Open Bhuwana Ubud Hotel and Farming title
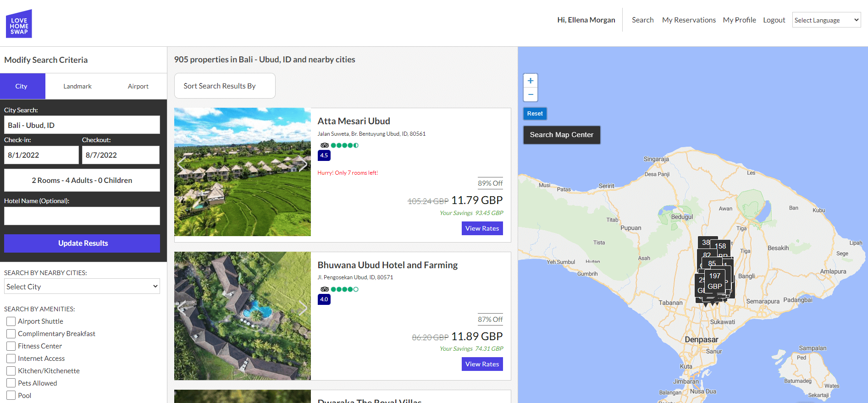The image size is (868, 403). coord(387,265)
